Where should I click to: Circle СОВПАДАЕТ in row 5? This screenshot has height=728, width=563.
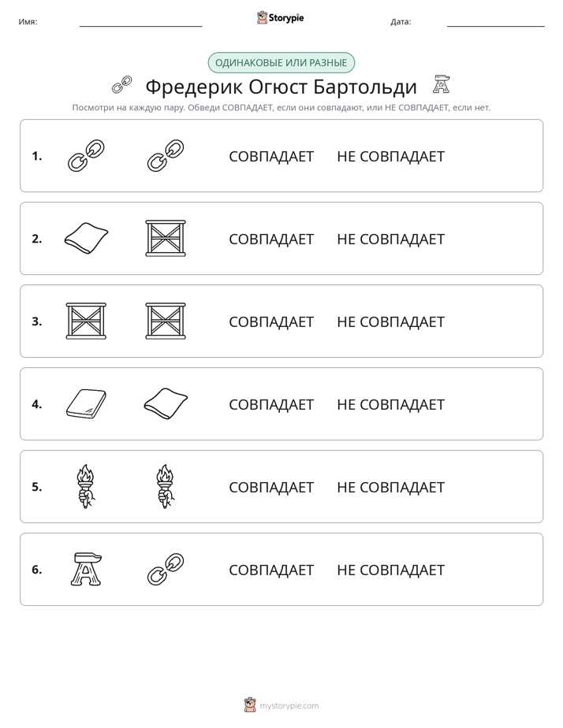[271, 487]
